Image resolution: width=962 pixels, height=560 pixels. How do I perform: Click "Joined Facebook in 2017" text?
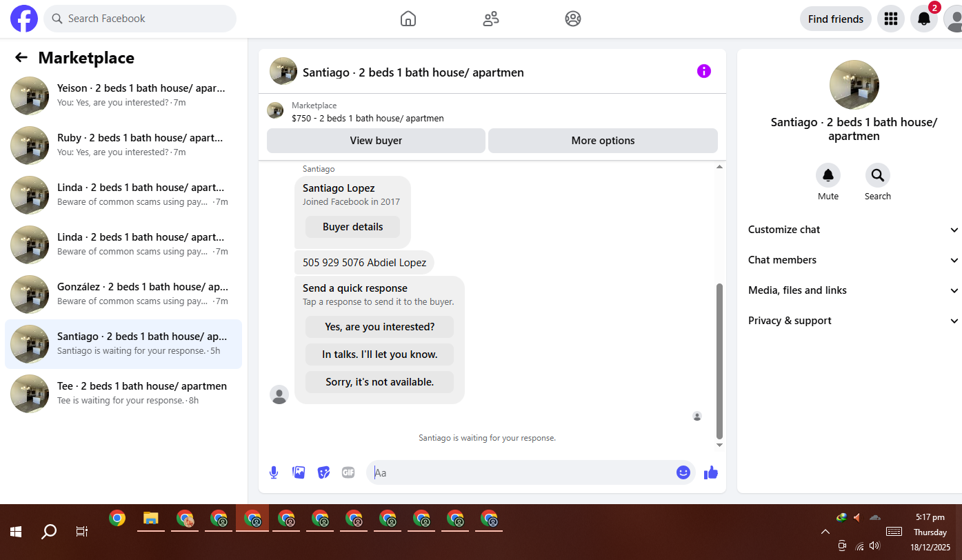coord(351,202)
